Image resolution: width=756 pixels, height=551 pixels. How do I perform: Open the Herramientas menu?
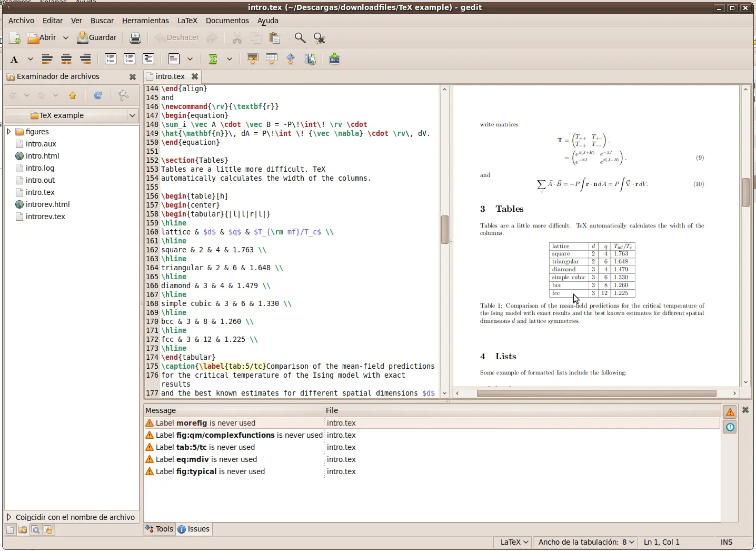(145, 21)
